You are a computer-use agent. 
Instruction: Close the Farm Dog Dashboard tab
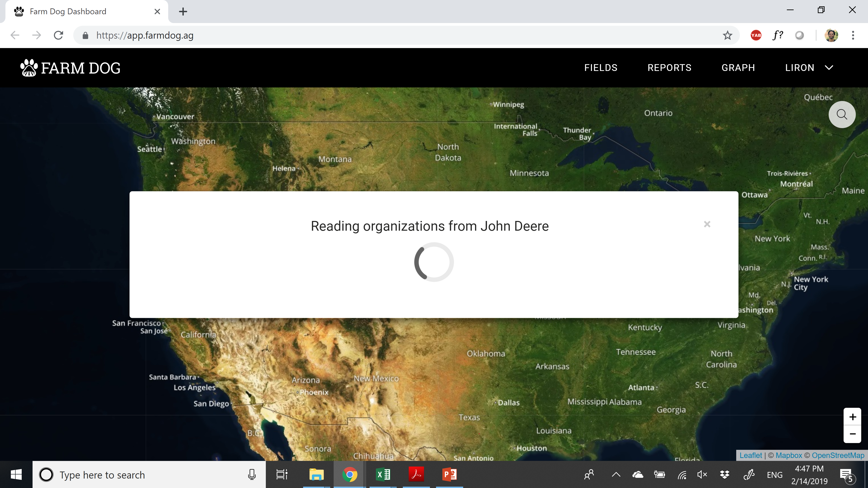coord(157,12)
